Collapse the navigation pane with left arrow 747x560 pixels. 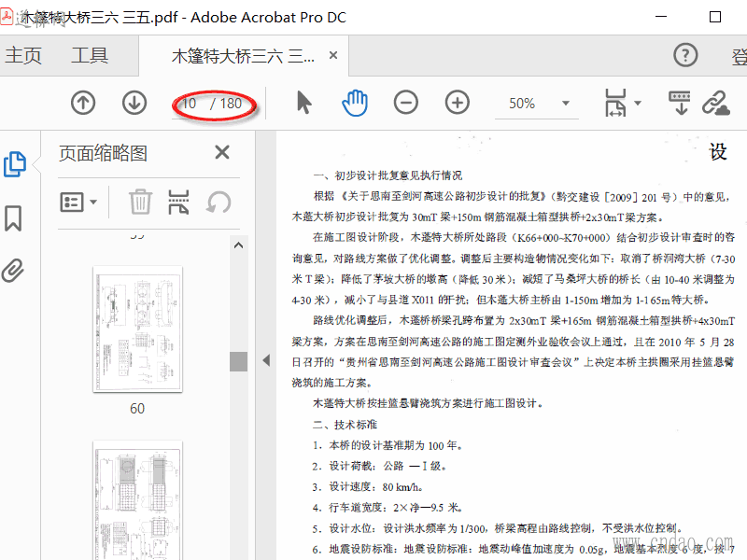pyautogui.click(x=266, y=360)
